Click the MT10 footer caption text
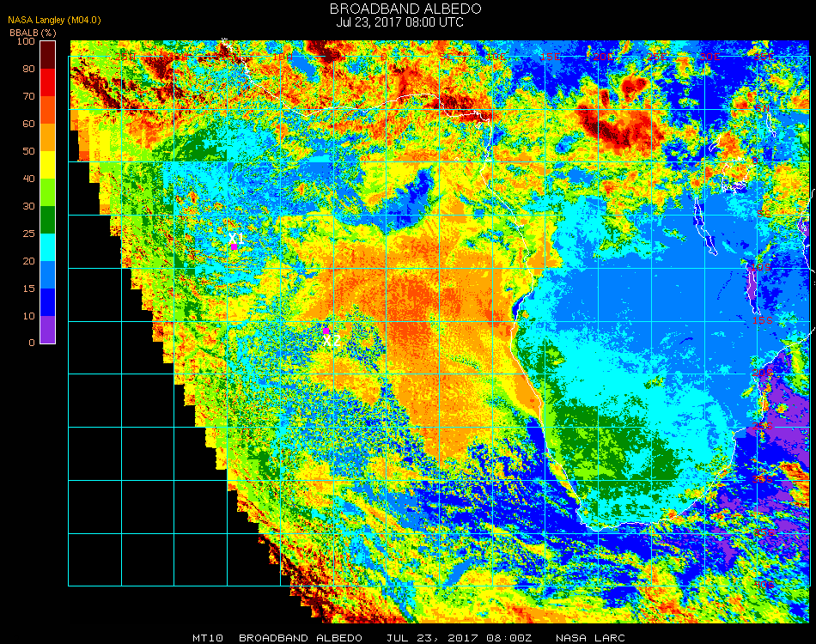The image size is (816, 644). pyautogui.click(x=208, y=638)
